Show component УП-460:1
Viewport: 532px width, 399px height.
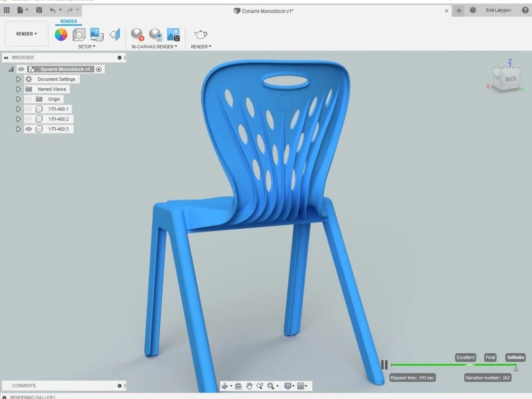(29, 109)
